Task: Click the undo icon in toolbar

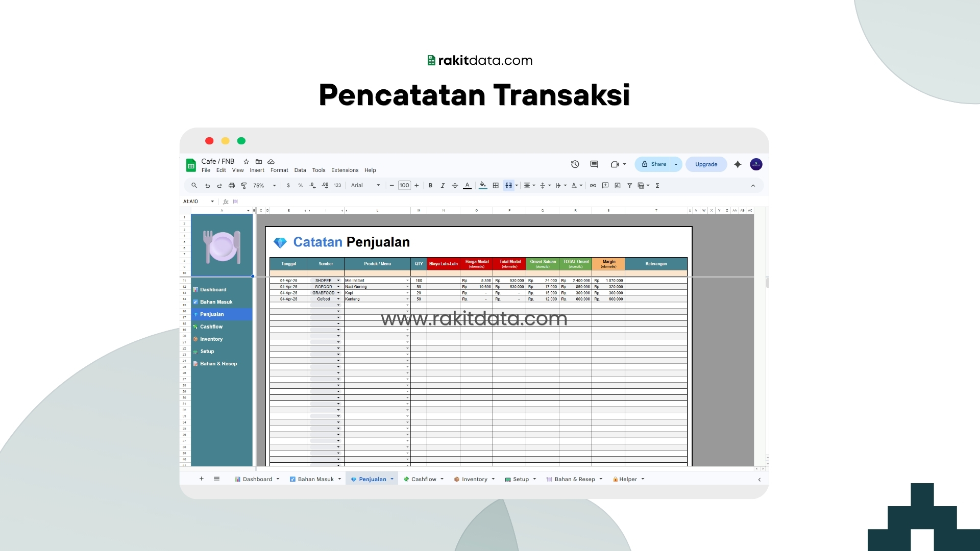Action: [207, 186]
